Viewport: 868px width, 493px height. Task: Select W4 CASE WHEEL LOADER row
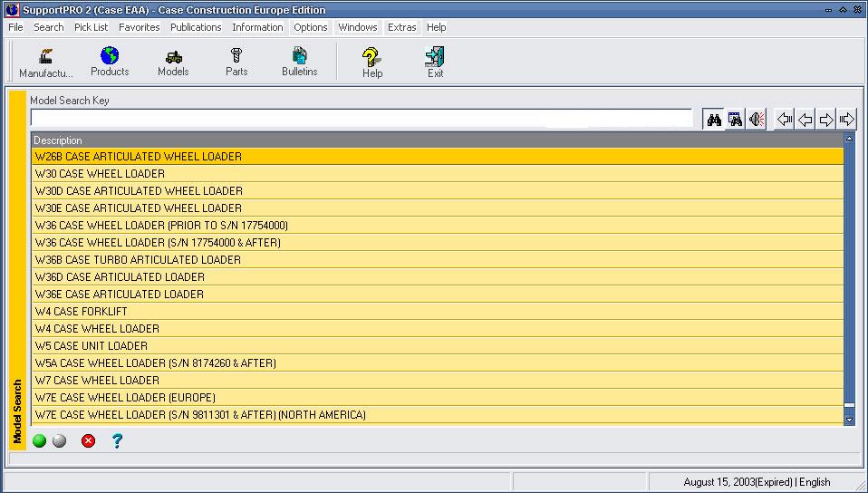tap(438, 328)
